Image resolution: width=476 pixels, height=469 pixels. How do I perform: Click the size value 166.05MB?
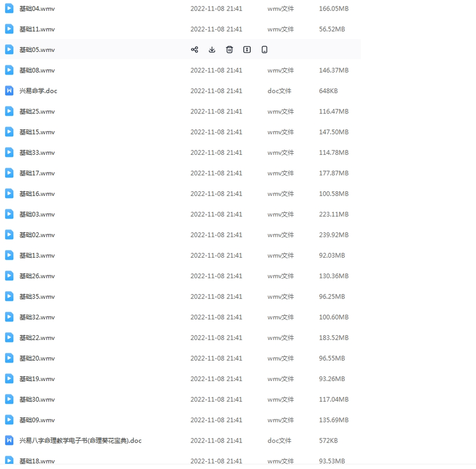click(x=334, y=9)
